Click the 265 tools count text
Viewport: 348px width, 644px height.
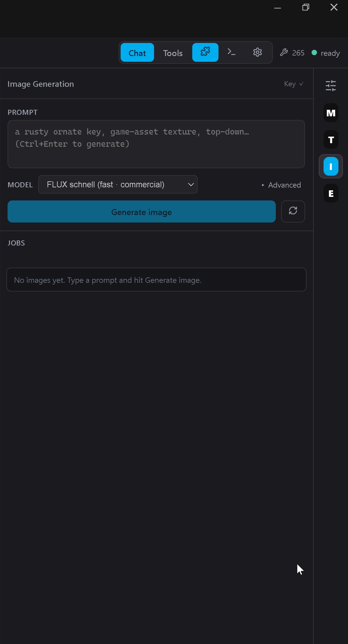coord(298,53)
